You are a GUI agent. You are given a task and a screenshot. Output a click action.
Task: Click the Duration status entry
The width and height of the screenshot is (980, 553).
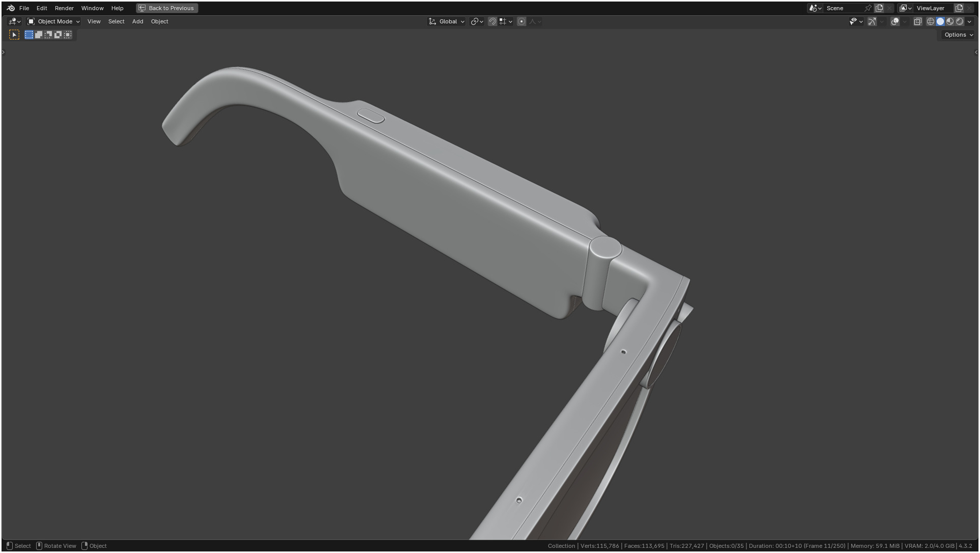coord(797,546)
